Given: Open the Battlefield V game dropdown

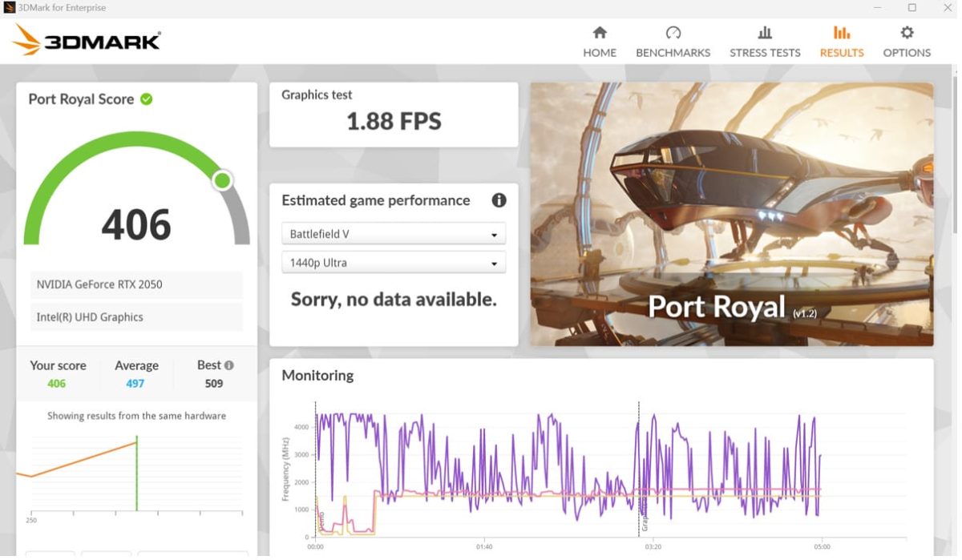Looking at the screenshot, I should coord(394,234).
